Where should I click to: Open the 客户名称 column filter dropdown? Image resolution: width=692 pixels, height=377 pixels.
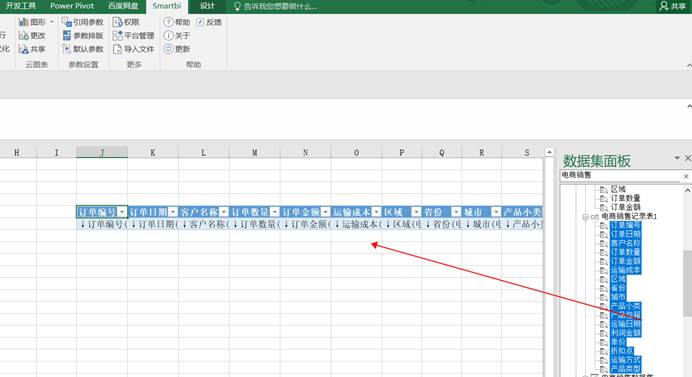coord(224,212)
